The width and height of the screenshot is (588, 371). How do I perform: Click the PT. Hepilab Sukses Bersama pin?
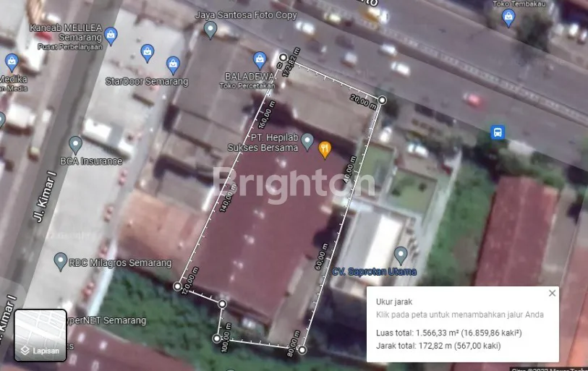pos(307,140)
